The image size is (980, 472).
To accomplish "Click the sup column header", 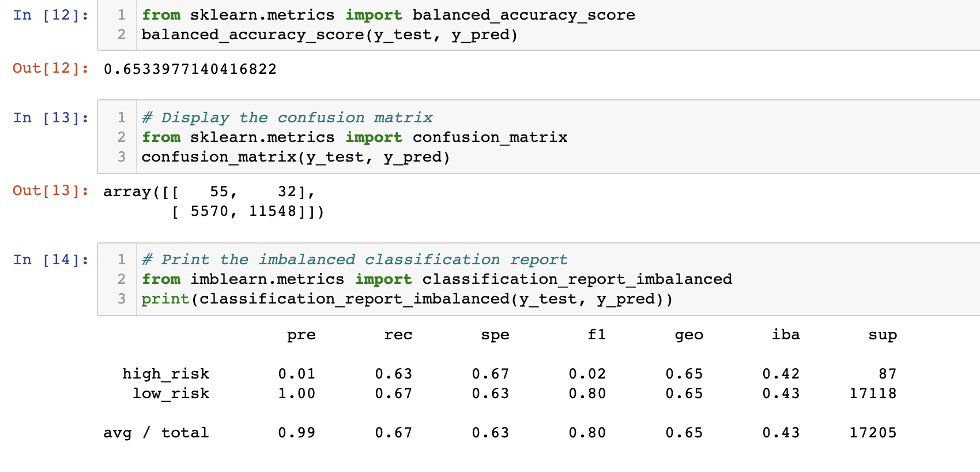I will pos(883,335).
